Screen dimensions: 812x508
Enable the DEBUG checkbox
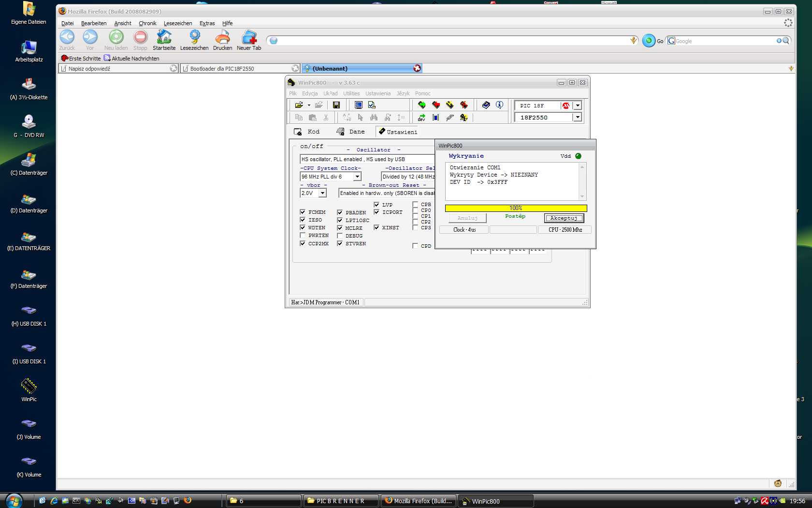(x=340, y=236)
